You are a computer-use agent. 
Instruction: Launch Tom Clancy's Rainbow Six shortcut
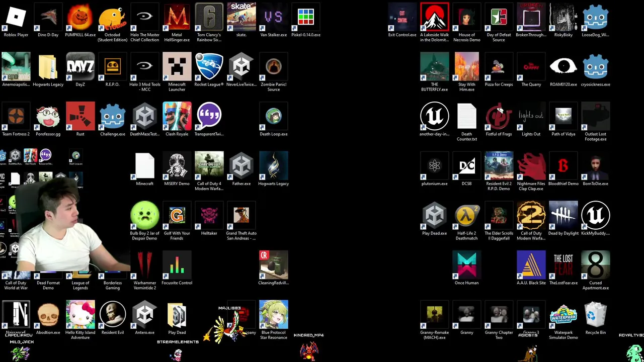click(209, 17)
